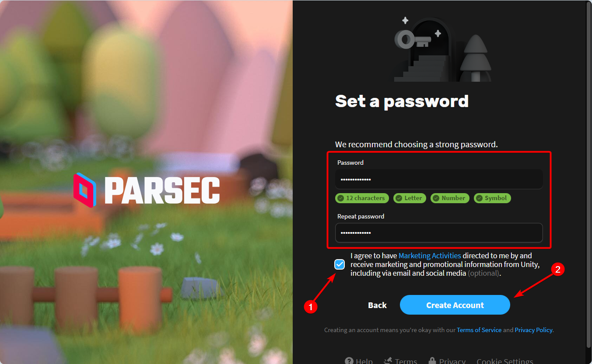This screenshot has height=364, width=592.
Task: Click the 12 characters requirement checkmark
Action: [x=341, y=198]
